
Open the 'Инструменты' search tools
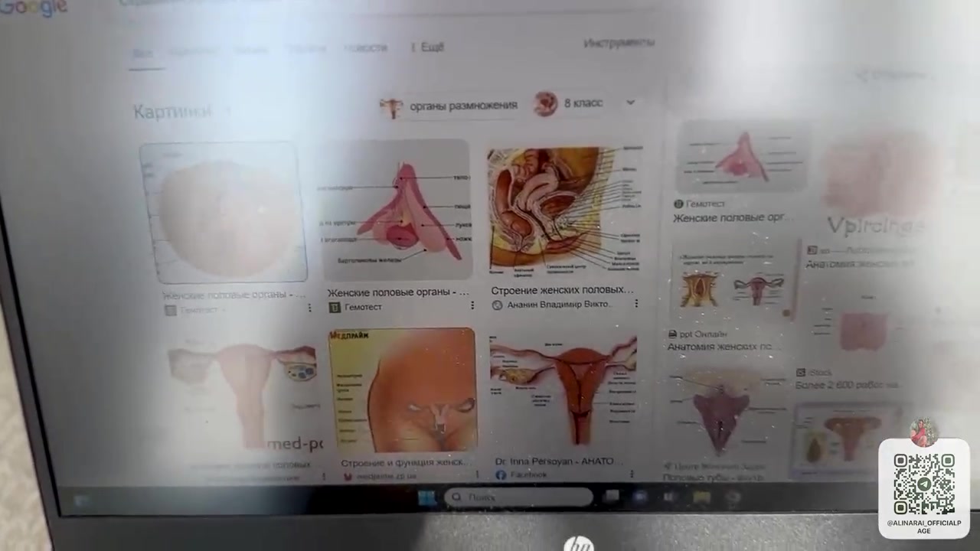[x=619, y=43]
